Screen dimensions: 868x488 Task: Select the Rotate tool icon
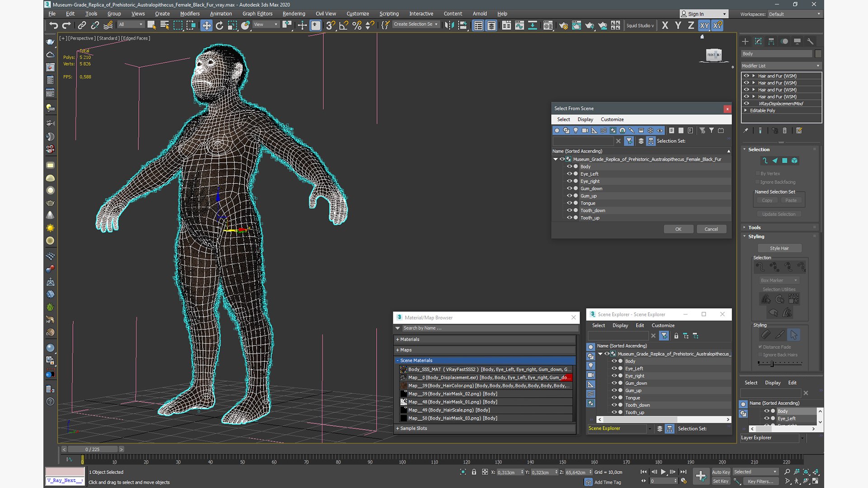click(x=219, y=25)
